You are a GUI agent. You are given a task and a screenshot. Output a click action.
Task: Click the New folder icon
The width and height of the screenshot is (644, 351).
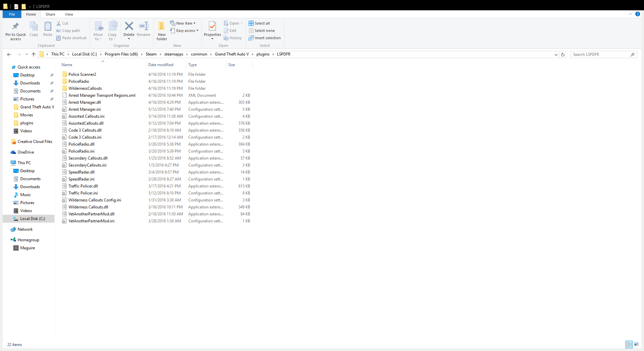pos(162,26)
